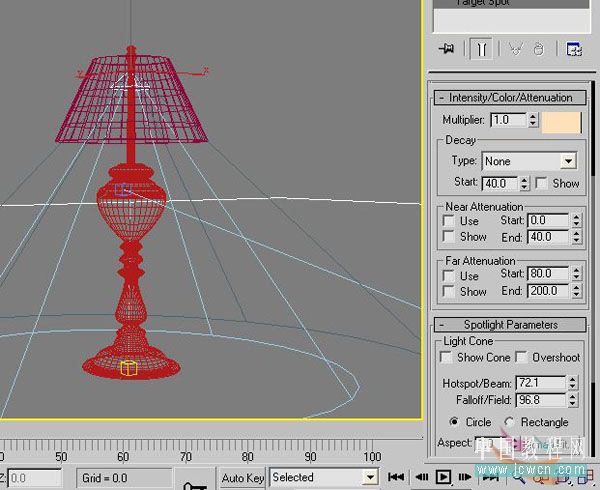
Task: Open the light color swatch
Action: 561,122
